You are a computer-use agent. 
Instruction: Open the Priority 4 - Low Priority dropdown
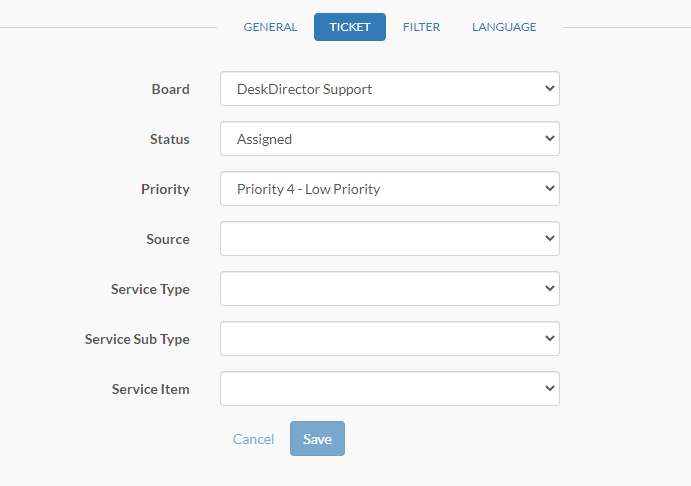coord(390,189)
